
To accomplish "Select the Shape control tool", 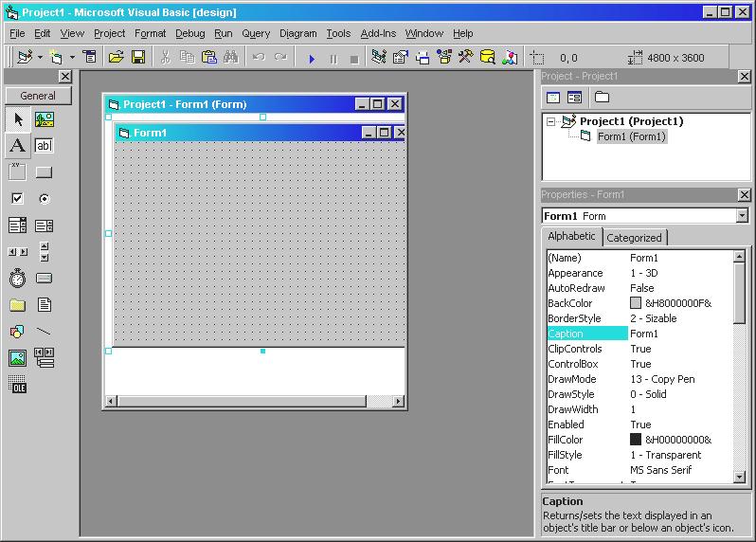I will click(x=18, y=331).
